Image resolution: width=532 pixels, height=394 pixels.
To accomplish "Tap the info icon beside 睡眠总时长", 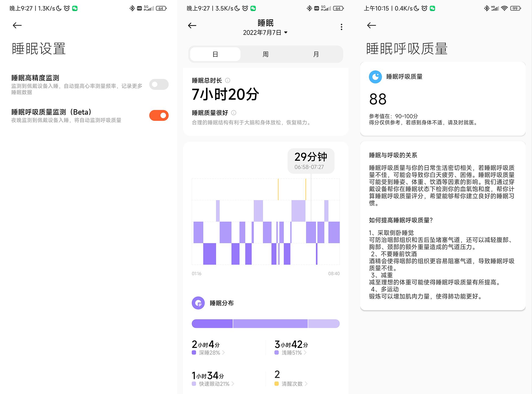I will (228, 81).
